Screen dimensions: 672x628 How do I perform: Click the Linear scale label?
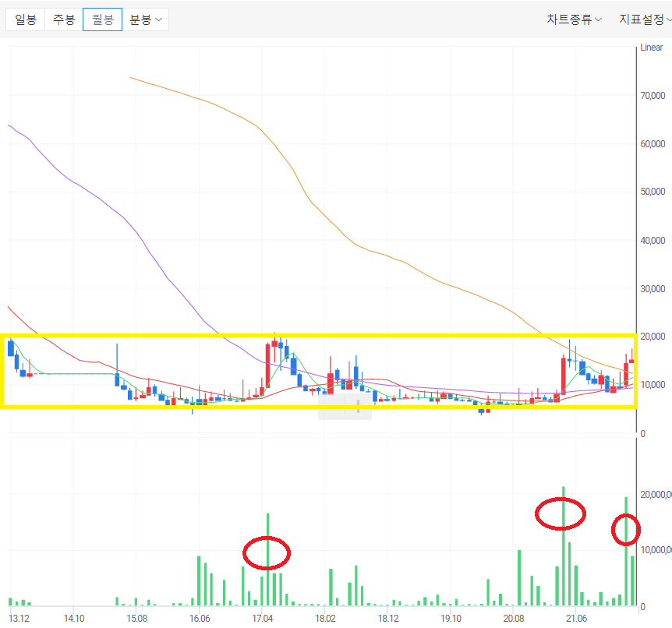(x=652, y=48)
